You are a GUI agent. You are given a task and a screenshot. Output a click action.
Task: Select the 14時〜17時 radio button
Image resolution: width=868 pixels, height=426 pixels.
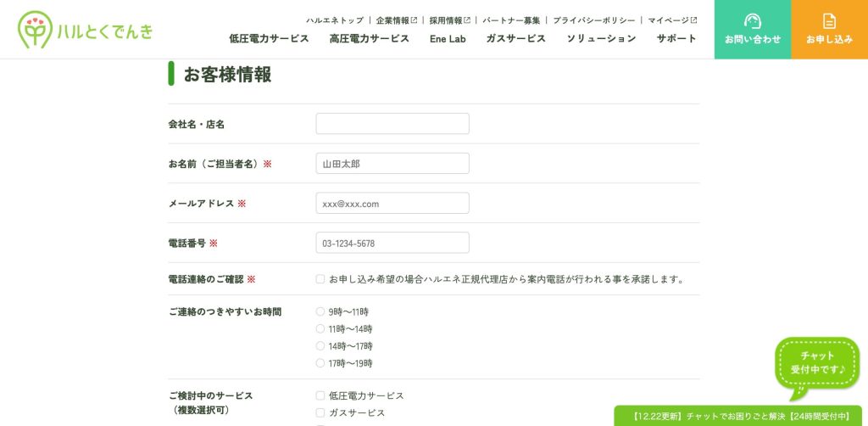coord(320,346)
